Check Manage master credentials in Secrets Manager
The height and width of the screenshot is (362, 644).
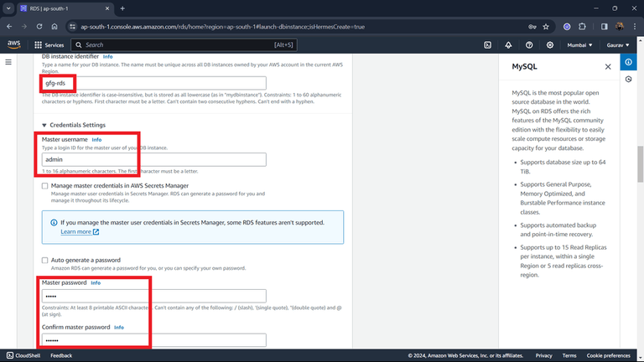(x=44, y=186)
